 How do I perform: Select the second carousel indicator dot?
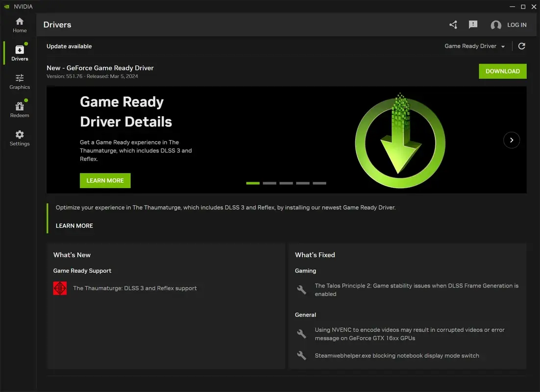pos(269,183)
